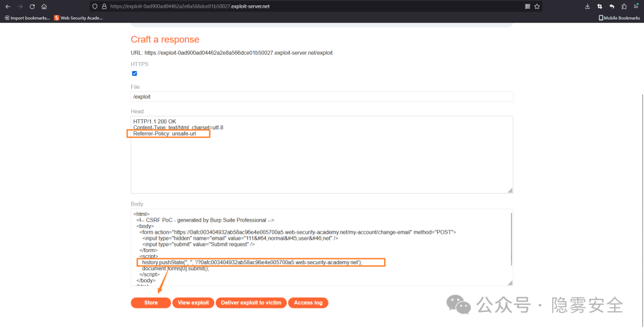
Task: Open the Access log button
Action: point(308,302)
